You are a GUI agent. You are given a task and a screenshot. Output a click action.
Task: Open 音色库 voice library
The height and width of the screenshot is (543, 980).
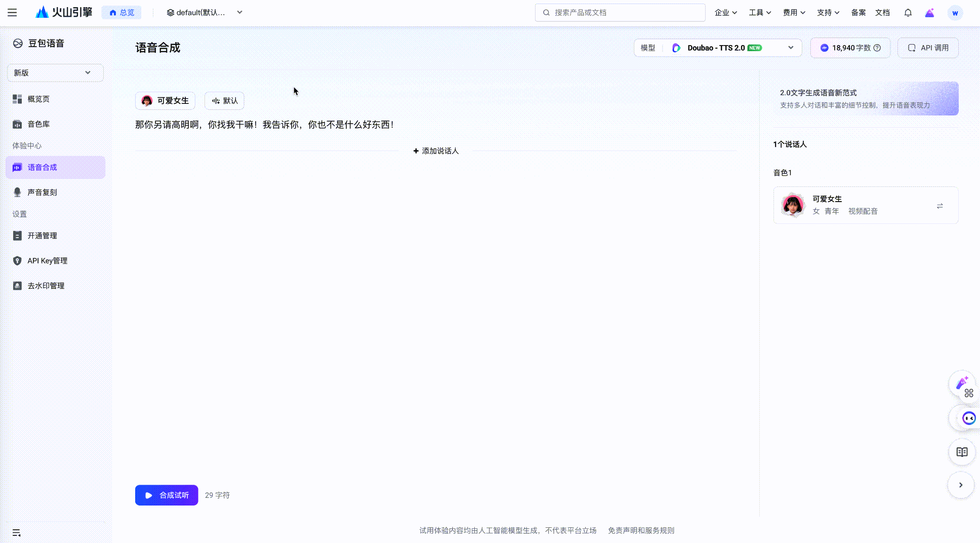coord(55,124)
